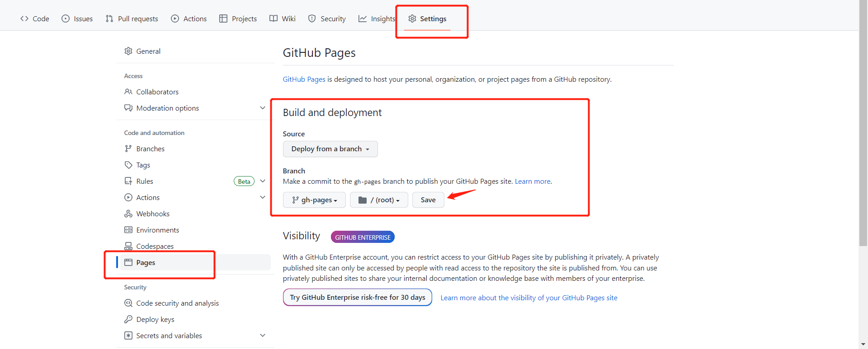Click the Moderation options comment icon
Screen dimensions: 868x349
(128, 108)
